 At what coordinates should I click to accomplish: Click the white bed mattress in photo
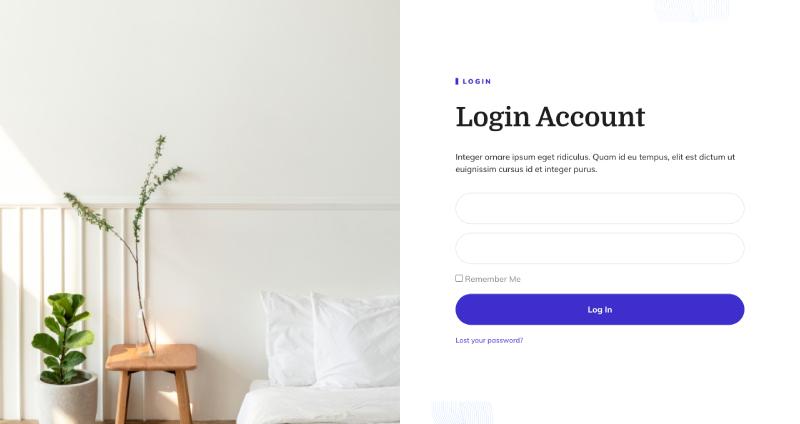pos(318,403)
